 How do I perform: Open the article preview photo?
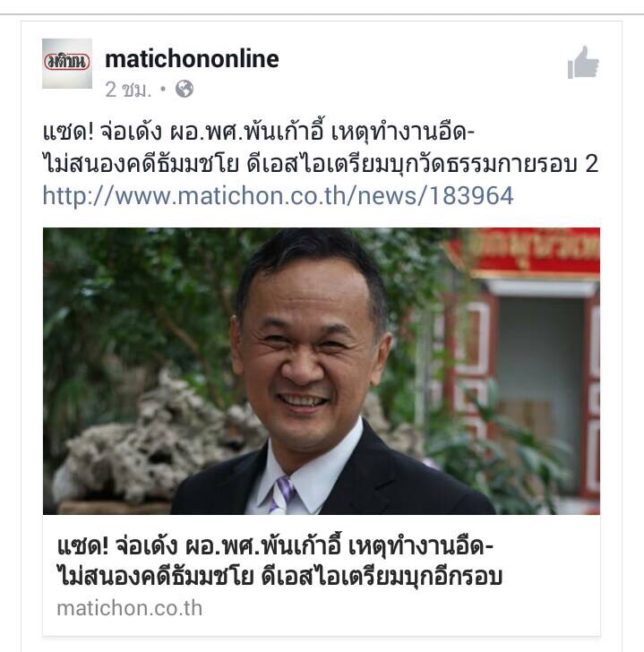pyautogui.click(x=322, y=371)
